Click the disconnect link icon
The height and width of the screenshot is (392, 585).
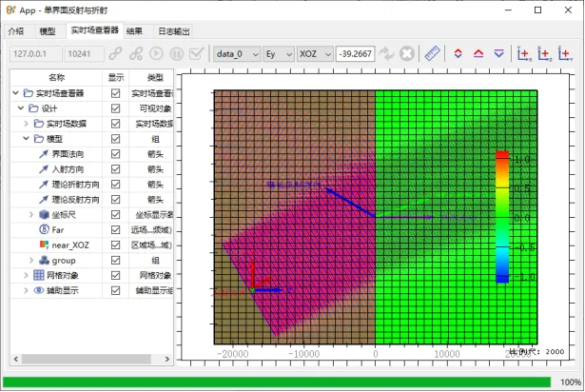(136, 54)
